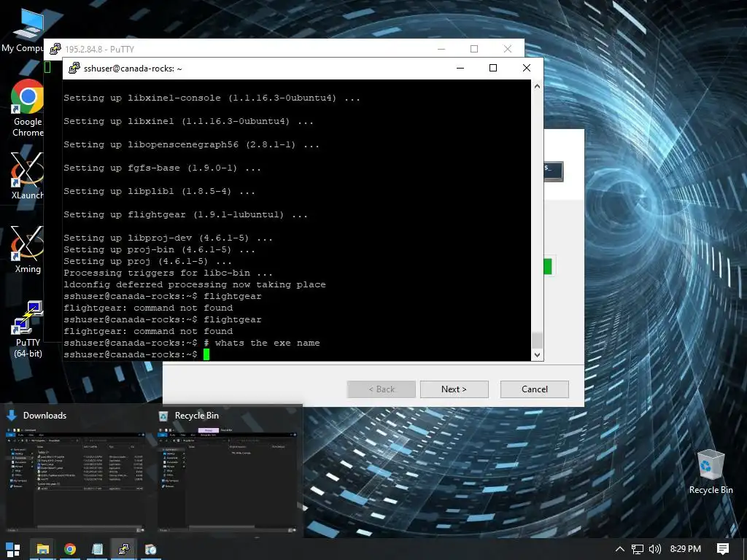
Task: Minimize the sshuser@canada-rocks PuTTY window
Action: [460, 68]
